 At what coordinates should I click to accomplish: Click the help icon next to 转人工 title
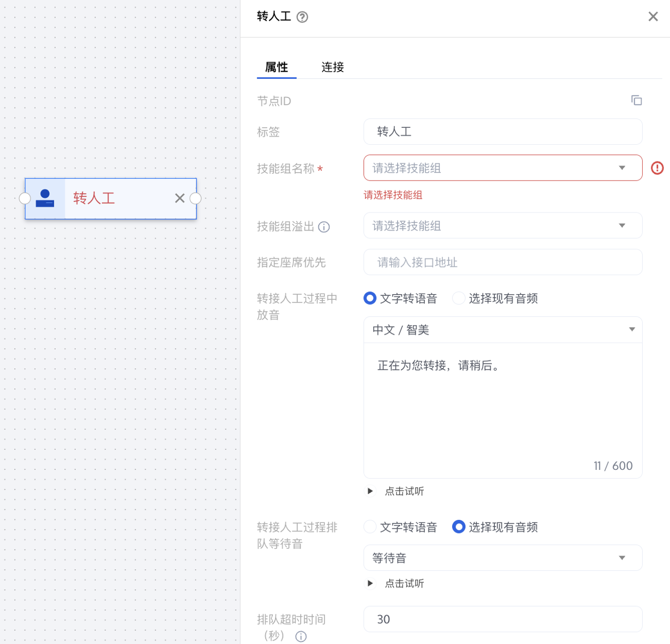(302, 17)
